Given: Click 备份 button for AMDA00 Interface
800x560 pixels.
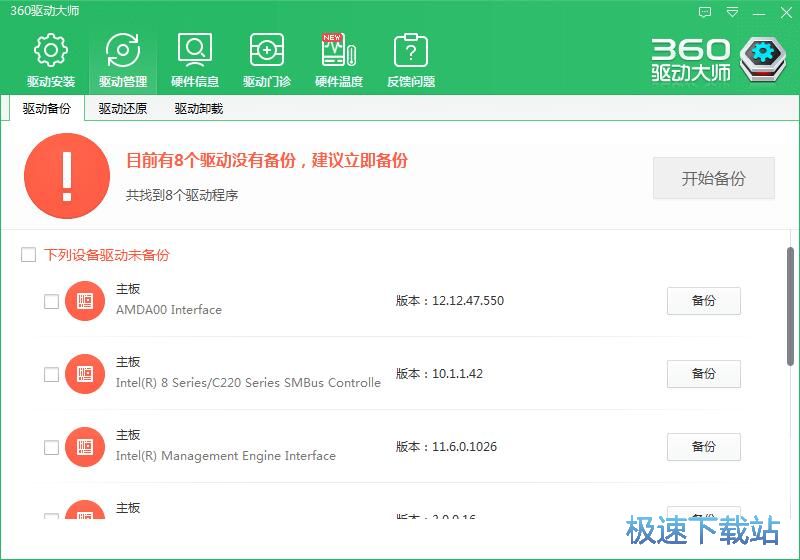Looking at the screenshot, I should point(704,301).
